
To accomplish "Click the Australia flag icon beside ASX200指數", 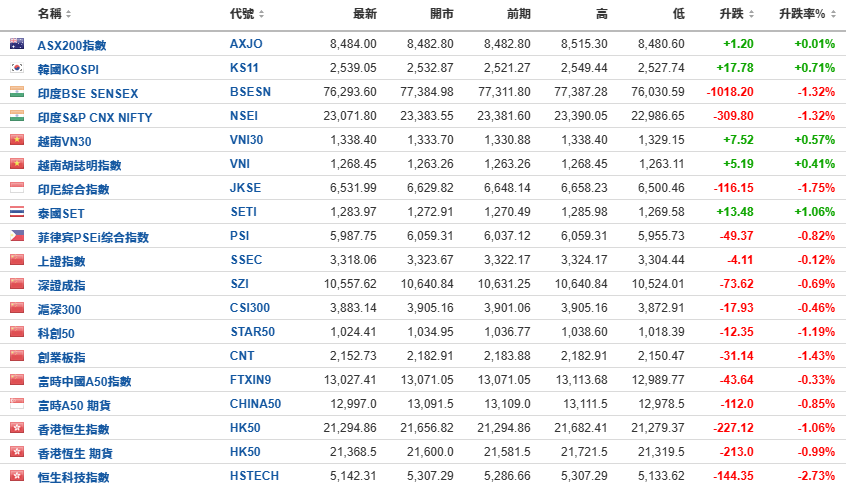I will click(17, 44).
